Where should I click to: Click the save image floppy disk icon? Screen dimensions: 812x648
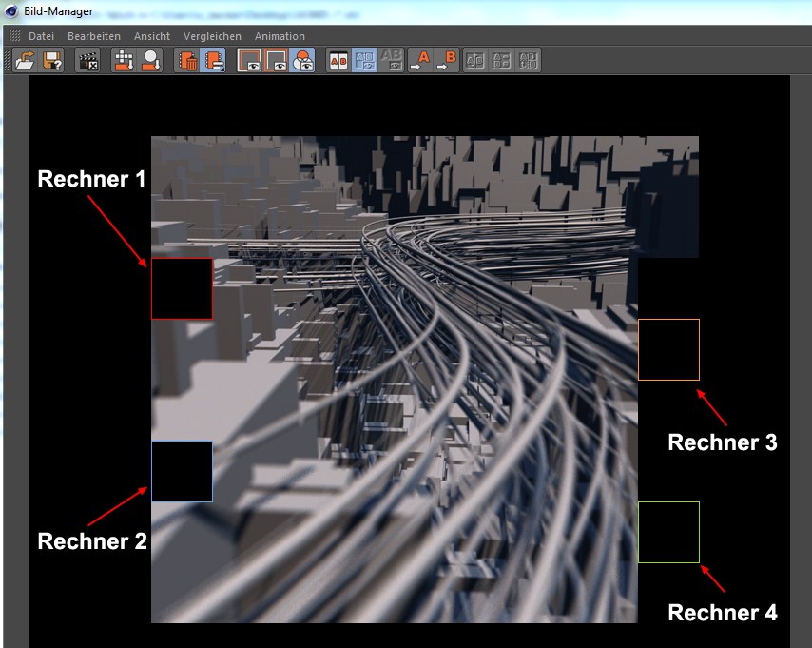coord(51,61)
